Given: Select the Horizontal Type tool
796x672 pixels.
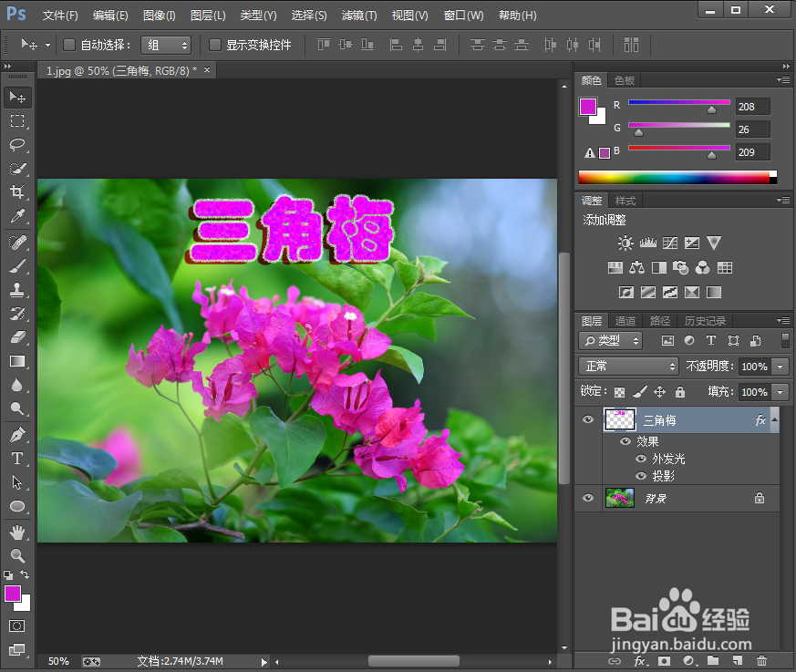Looking at the screenshot, I should coord(17,459).
